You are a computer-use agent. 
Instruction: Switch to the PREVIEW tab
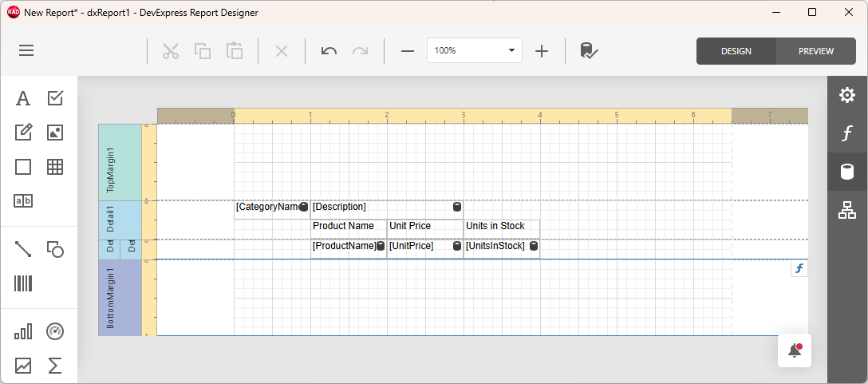[x=816, y=51]
